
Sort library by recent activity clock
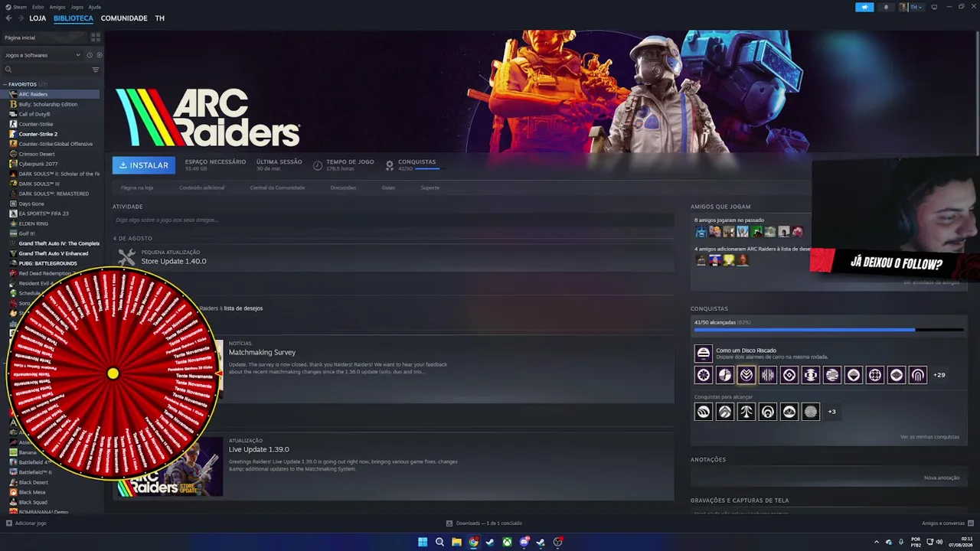tap(89, 55)
